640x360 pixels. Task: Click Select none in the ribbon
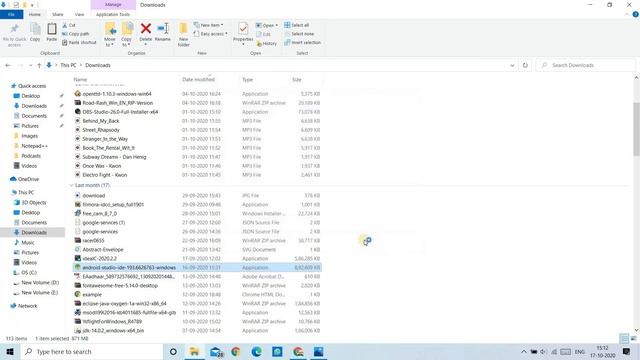coord(299,34)
